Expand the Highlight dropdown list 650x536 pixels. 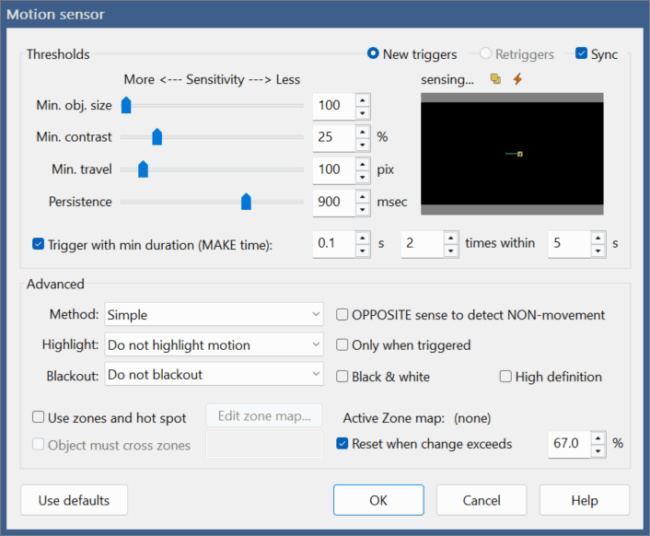(x=214, y=345)
